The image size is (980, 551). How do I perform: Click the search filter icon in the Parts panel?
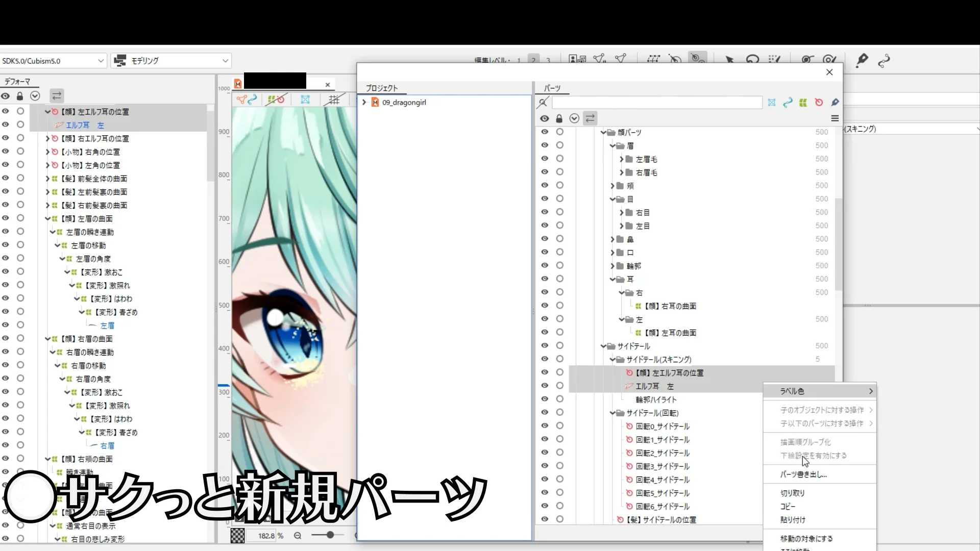[543, 103]
